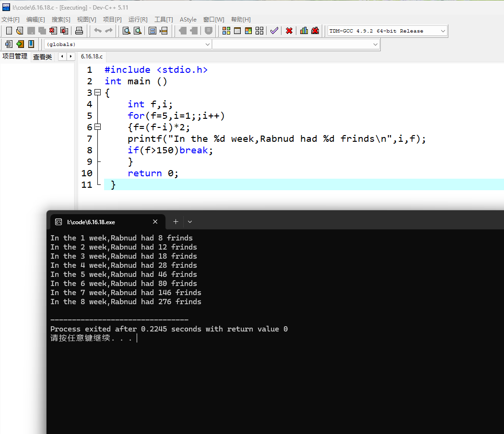Close the 6.16.18.exe terminal tab
This screenshot has height=434, width=504.
click(155, 222)
